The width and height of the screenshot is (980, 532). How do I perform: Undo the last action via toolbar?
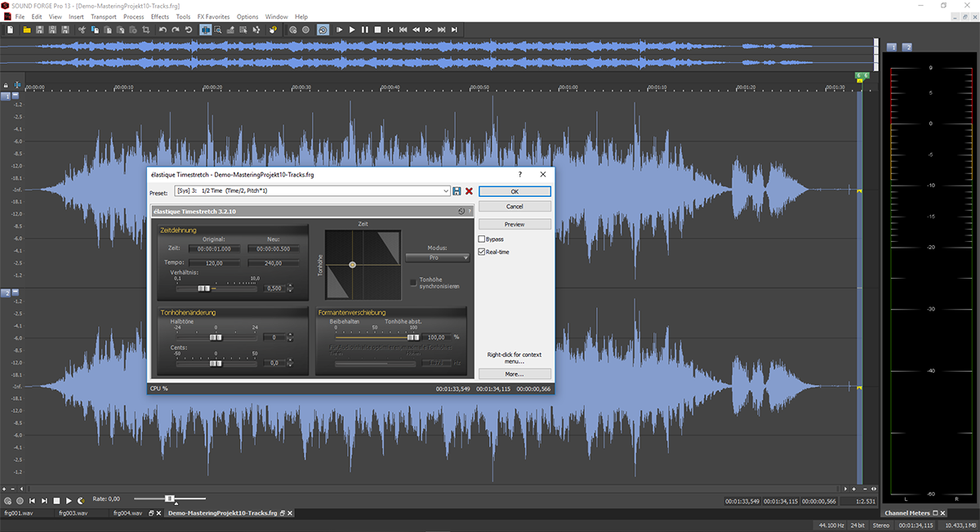pyautogui.click(x=163, y=29)
